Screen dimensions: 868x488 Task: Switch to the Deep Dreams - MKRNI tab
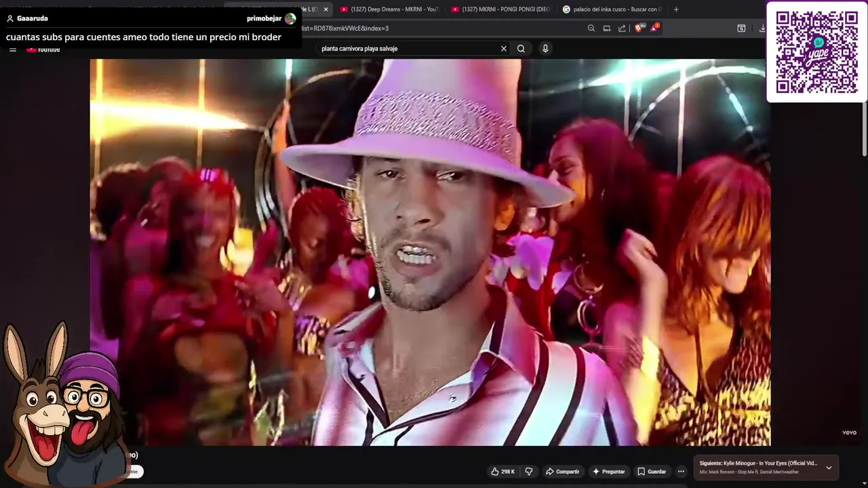coord(390,9)
